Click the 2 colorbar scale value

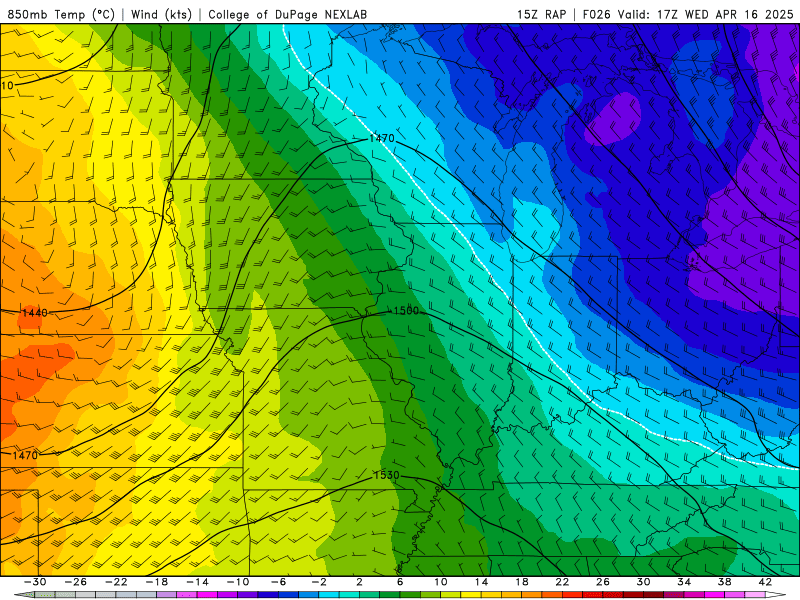click(359, 582)
